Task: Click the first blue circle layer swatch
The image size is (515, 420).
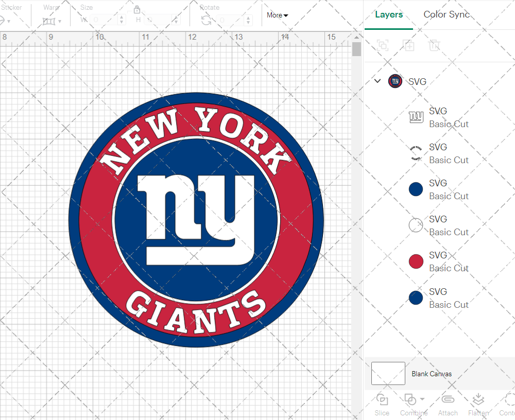Action: tap(416, 189)
